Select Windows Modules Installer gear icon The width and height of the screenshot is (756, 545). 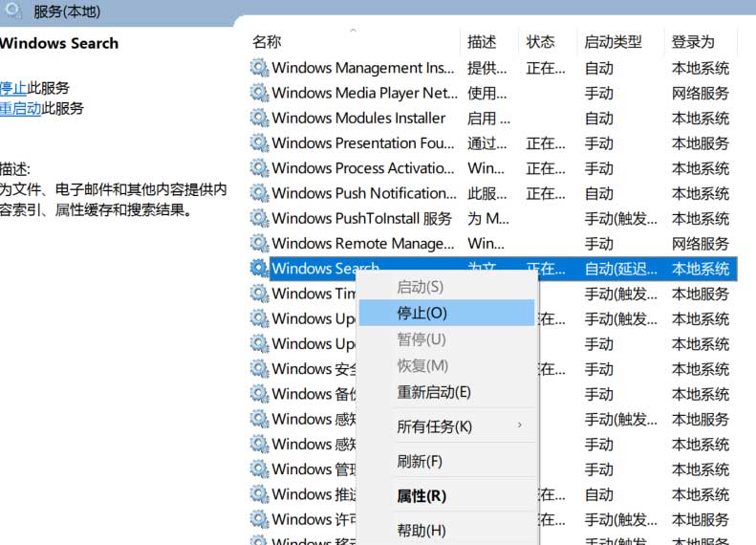coord(259,118)
